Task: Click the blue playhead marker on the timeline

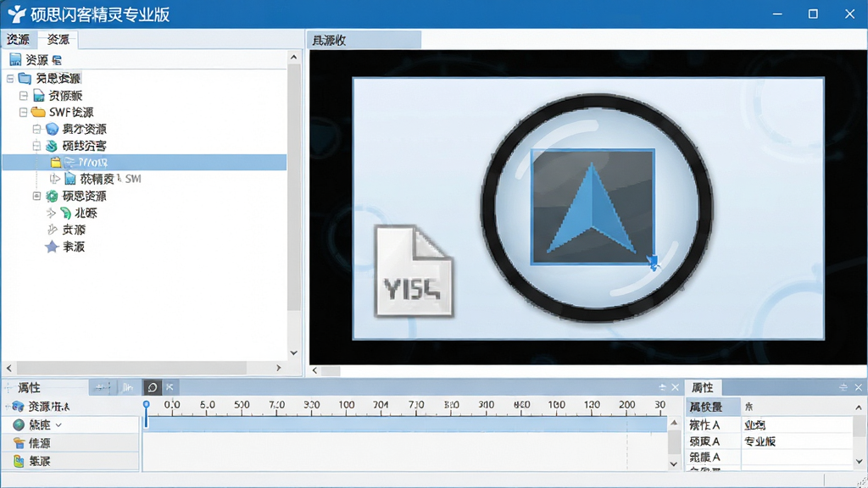Action: coord(146,413)
